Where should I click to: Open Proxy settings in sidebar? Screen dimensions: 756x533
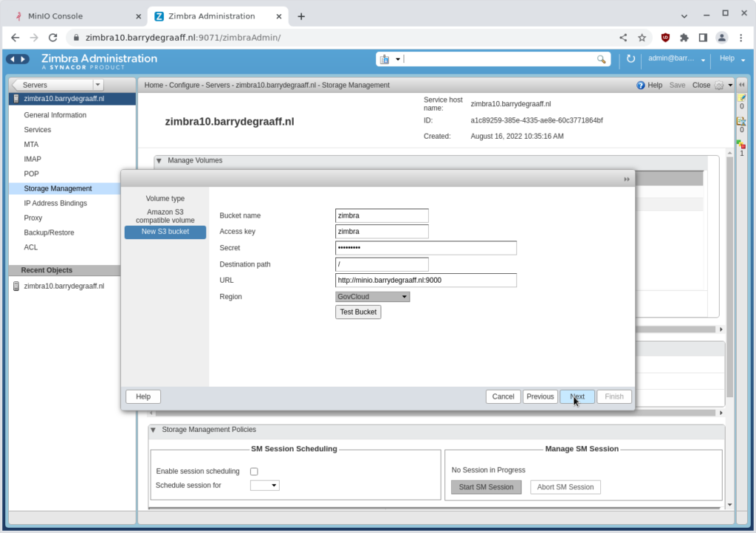[32, 219]
